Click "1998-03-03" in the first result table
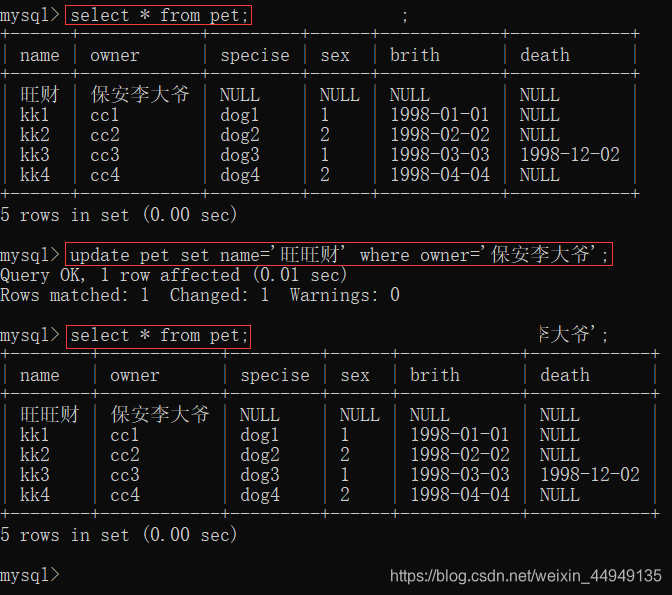The height and width of the screenshot is (595, 672). point(440,155)
